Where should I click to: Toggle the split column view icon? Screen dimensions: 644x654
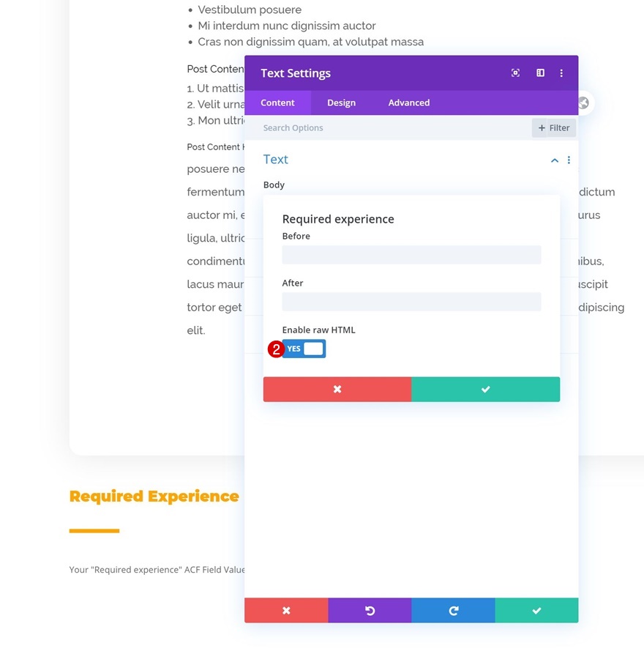click(x=540, y=73)
